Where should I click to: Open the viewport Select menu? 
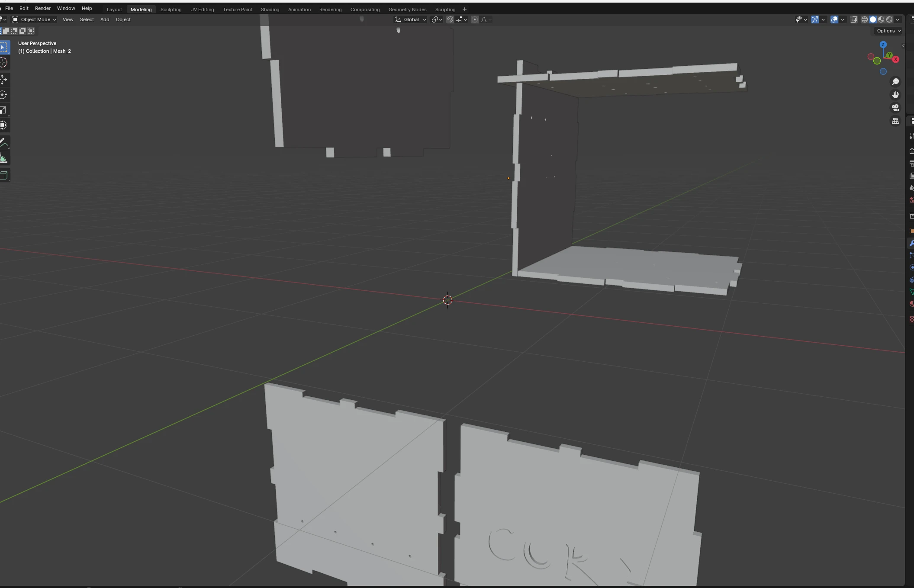point(87,19)
